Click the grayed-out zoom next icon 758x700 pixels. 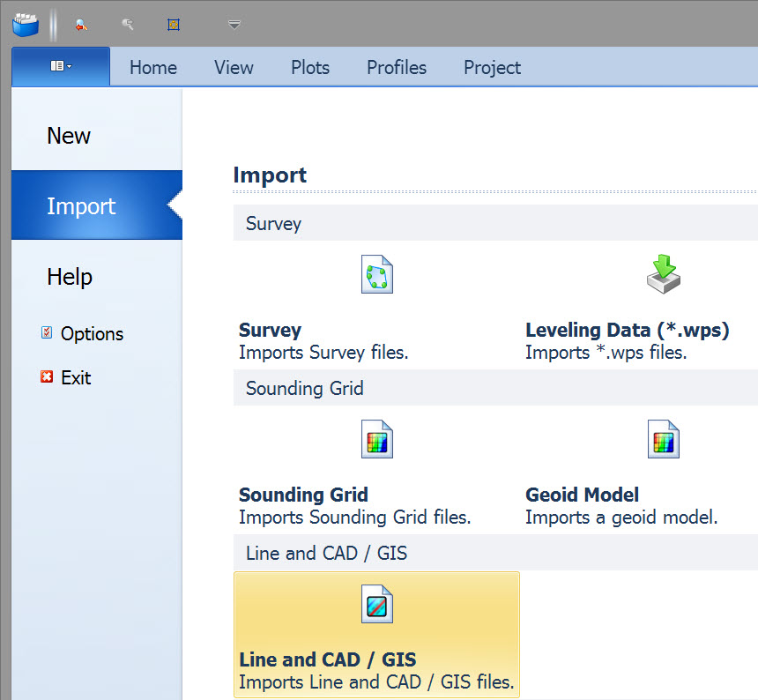pos(128,25)
